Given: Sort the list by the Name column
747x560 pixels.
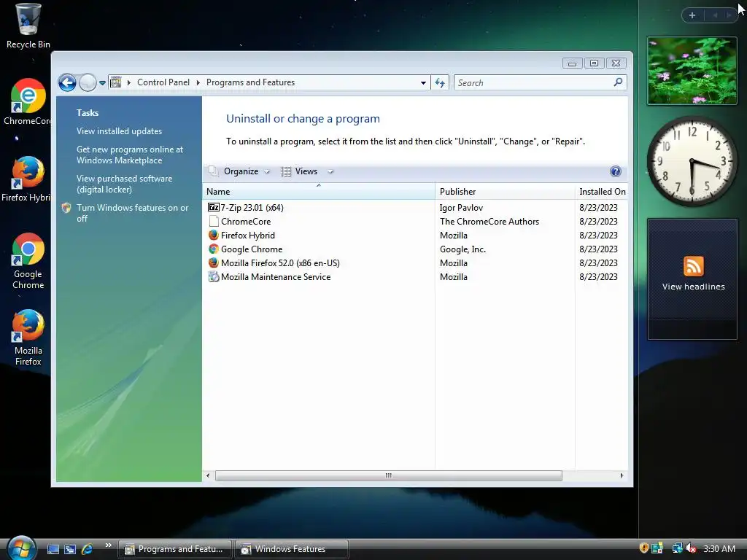Looking at the screenshot, I should (x=319, y=192).
